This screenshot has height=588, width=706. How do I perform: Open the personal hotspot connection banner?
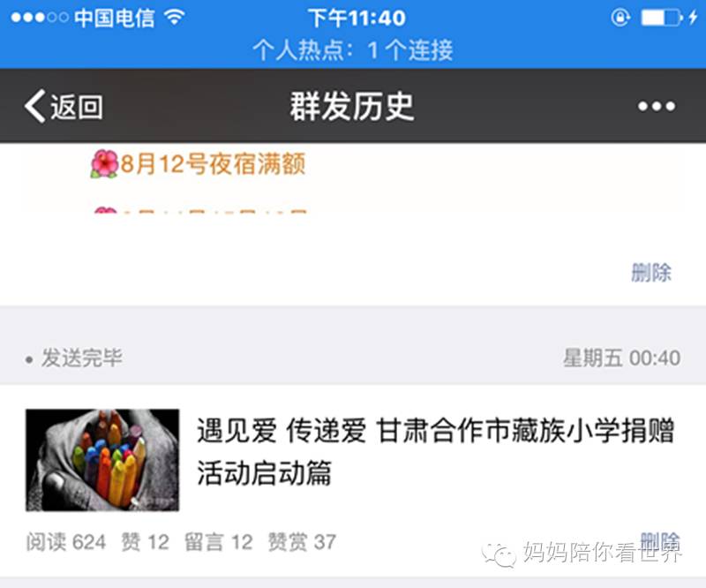[353, 49]
